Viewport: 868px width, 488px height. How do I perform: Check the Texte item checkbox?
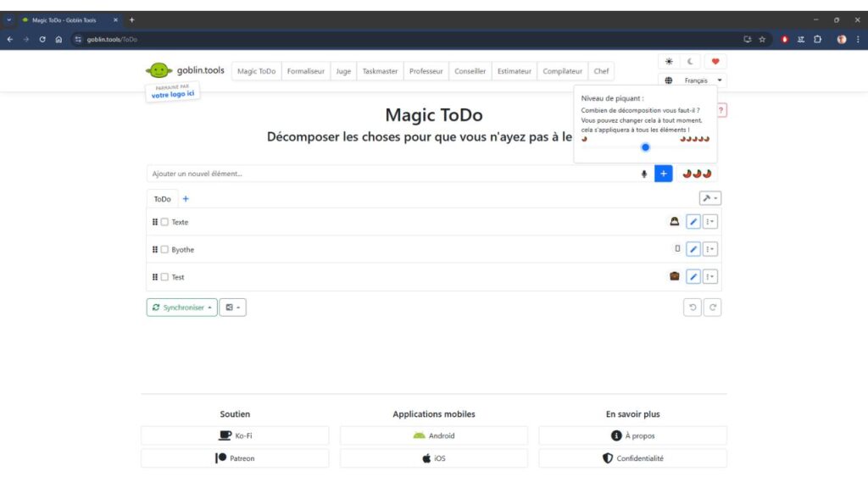tap(164, 222)
